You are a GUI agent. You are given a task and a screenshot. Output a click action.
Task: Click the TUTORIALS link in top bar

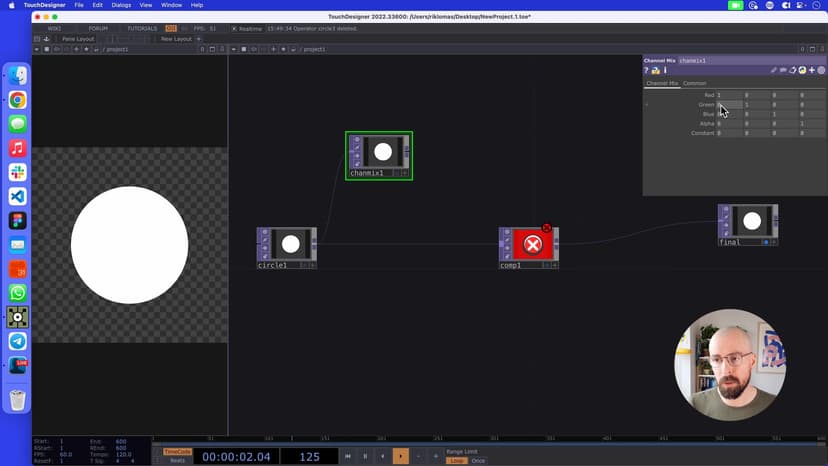(141, 29)
